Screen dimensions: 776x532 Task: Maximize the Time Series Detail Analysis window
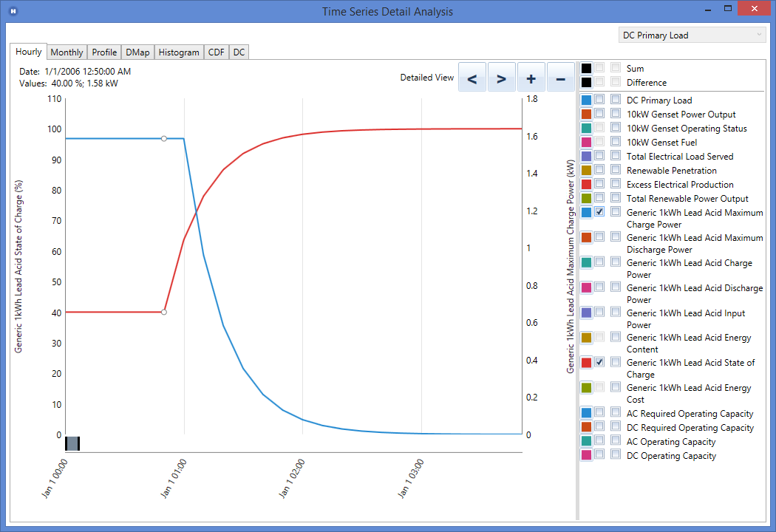[x=728, y=10]
